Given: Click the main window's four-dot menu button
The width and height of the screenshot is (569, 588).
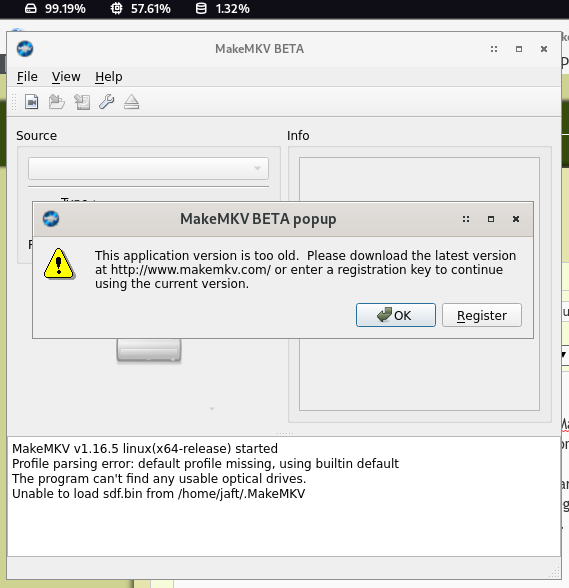Looking at the screenshot, I should pyautogui.click(x=494, y=49).
